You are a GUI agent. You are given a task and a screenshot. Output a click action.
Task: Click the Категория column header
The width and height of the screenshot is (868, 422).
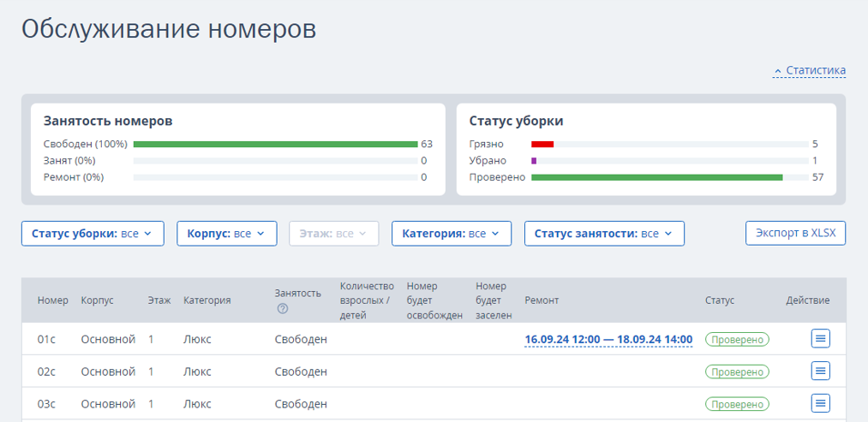207,300
